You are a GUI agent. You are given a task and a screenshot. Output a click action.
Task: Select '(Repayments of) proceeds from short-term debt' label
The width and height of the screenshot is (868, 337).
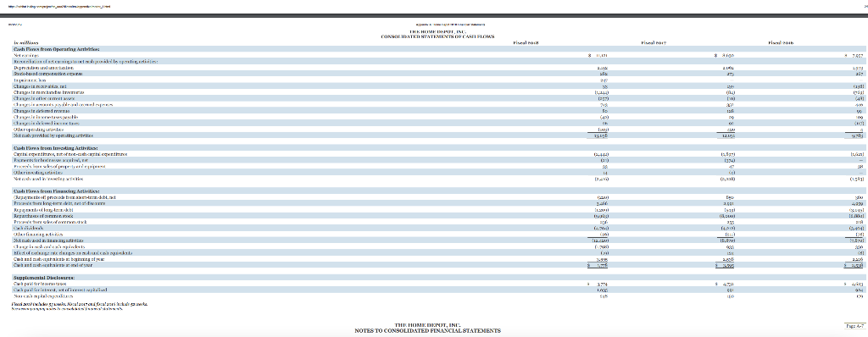click(65, 197)
